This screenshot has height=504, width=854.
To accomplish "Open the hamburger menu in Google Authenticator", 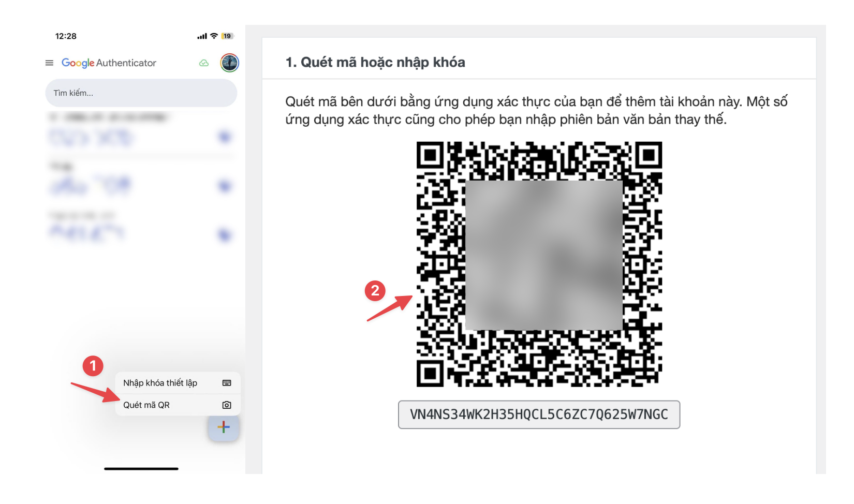I will 49,63.
